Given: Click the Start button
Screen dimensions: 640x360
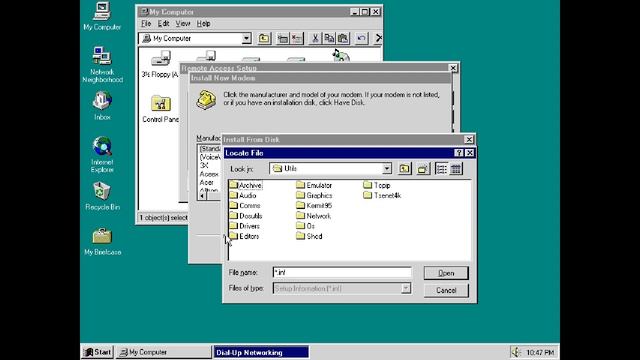Looking at the screenshot, I should [97, 352].
